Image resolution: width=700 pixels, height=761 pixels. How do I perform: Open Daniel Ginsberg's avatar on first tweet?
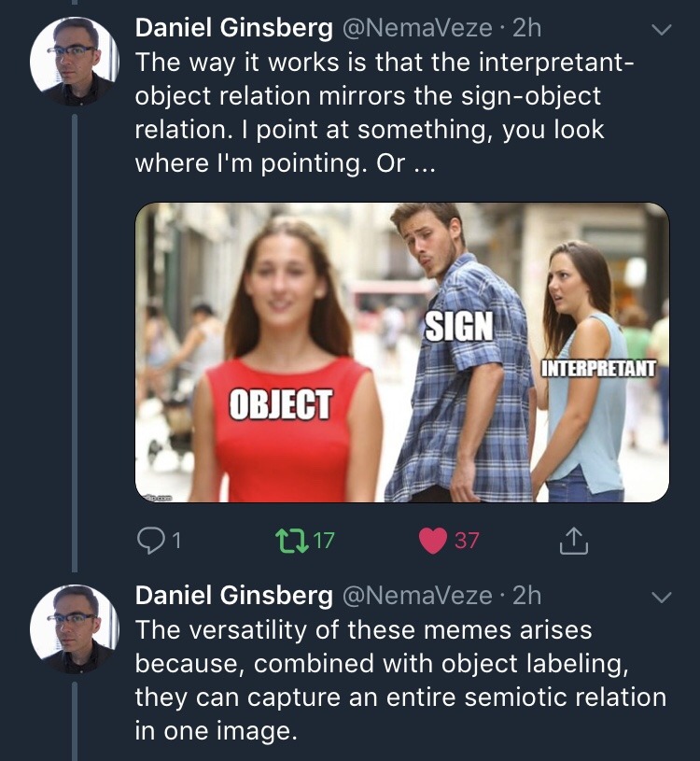pyautogui.click(x=75, y=61)
